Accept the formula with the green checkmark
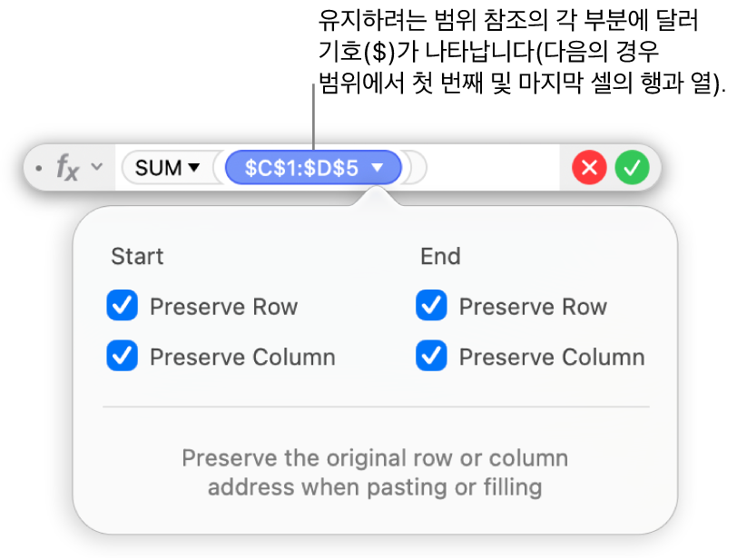Screen dimensions: 737x560 [633, 168]
